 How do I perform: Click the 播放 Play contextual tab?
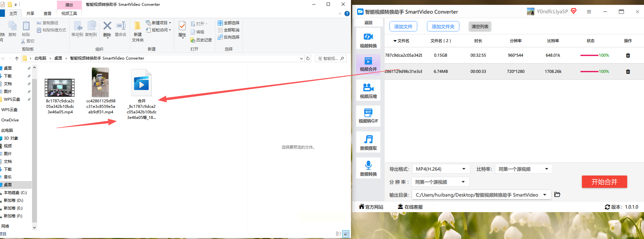(69, 5)
